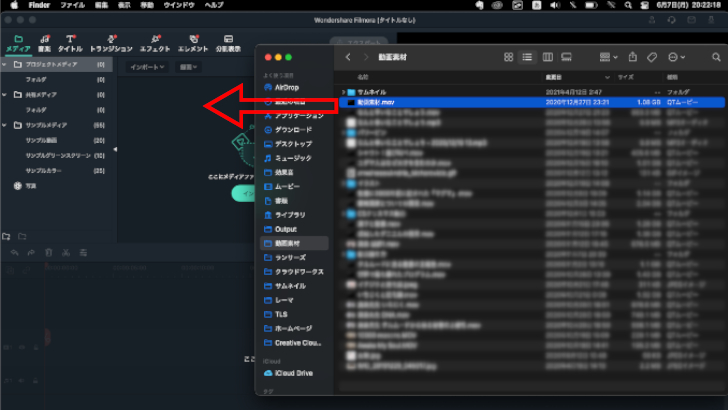The image size is (728, 410).
Task: Open the ファイル menu in menu bar
Action: pos(72,5)
